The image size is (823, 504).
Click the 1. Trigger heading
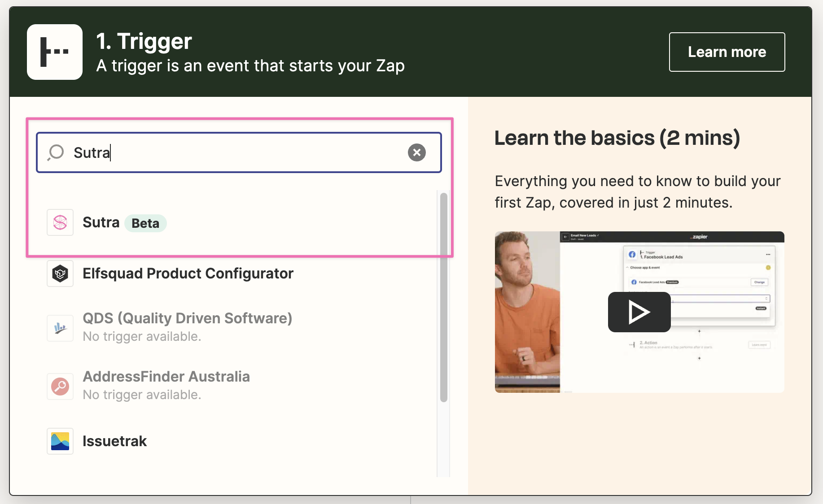pyautogui.click(x=144, y=41)
